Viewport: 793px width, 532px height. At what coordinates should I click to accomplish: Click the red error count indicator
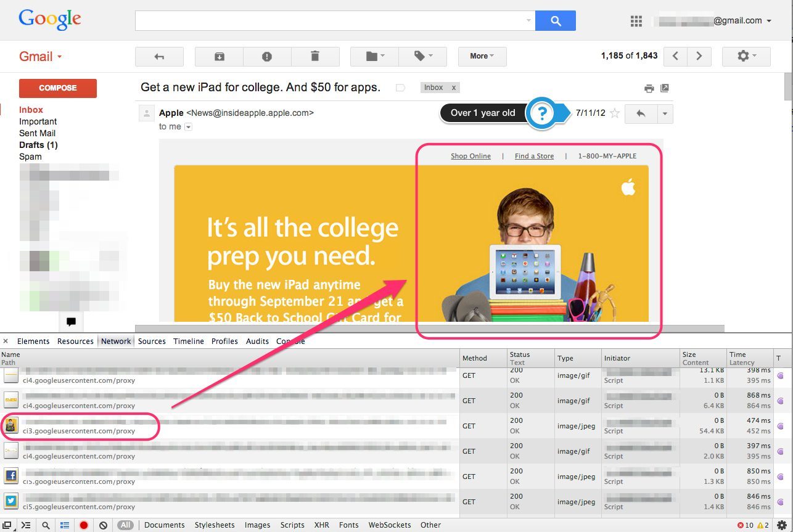pos(746,525)
